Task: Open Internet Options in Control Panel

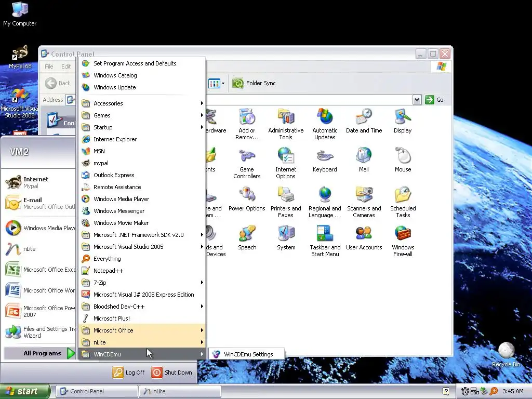Action: point(286,163)
